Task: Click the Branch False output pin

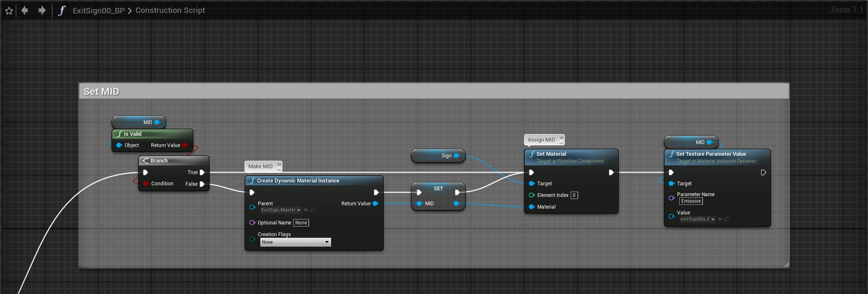Action: tap(202, 184)
